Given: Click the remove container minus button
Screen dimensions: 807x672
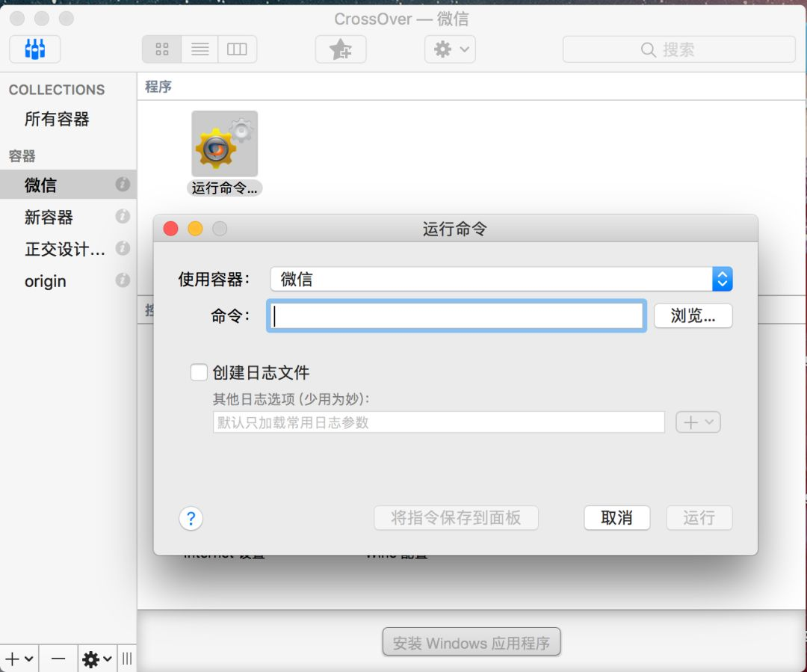Looking at the screenshot, I should [58, 659].
